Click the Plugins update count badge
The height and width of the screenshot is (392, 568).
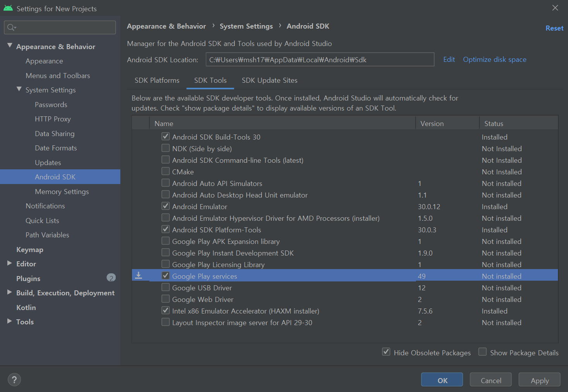(x=111, y=278)
